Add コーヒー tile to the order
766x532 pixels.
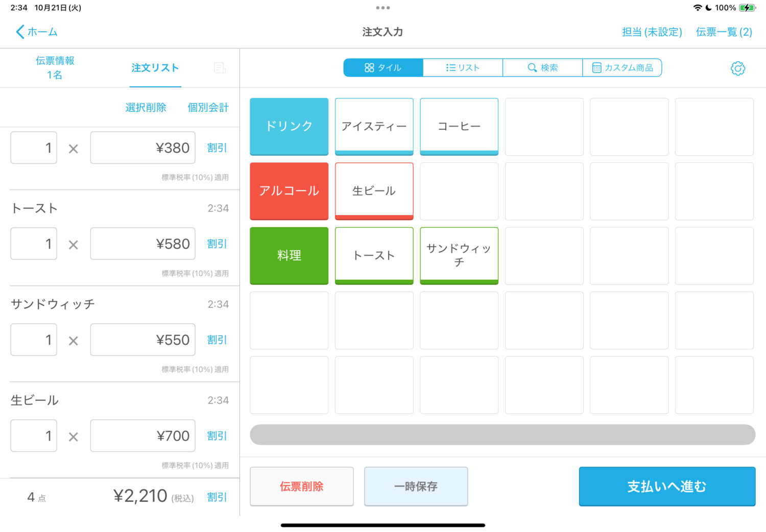459,126
